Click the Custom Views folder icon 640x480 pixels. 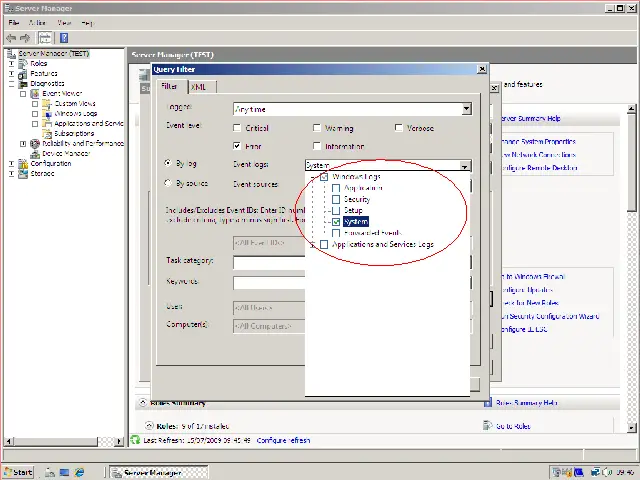[47, 104]
